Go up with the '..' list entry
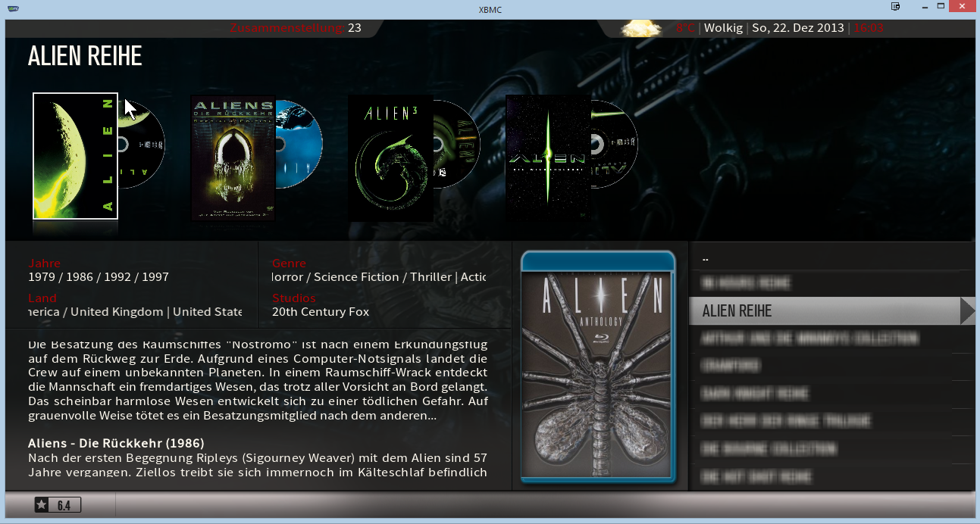 [831, 257]
